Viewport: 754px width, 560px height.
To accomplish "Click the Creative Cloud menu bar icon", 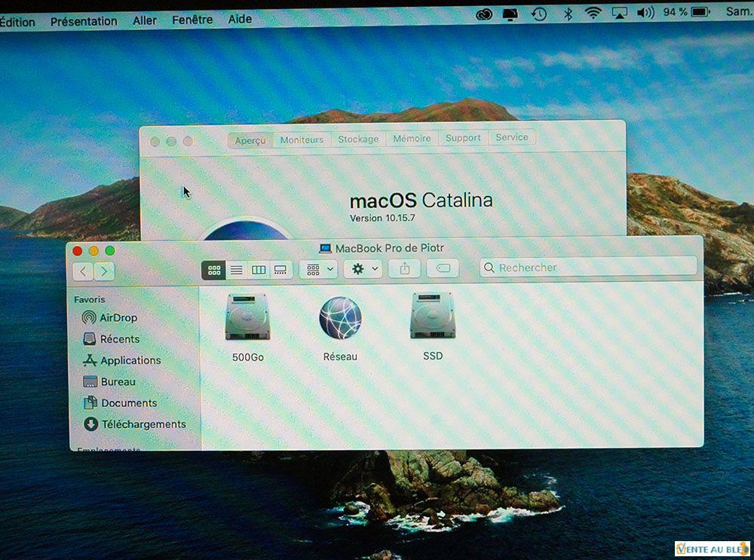I will (x=484, y=14).
